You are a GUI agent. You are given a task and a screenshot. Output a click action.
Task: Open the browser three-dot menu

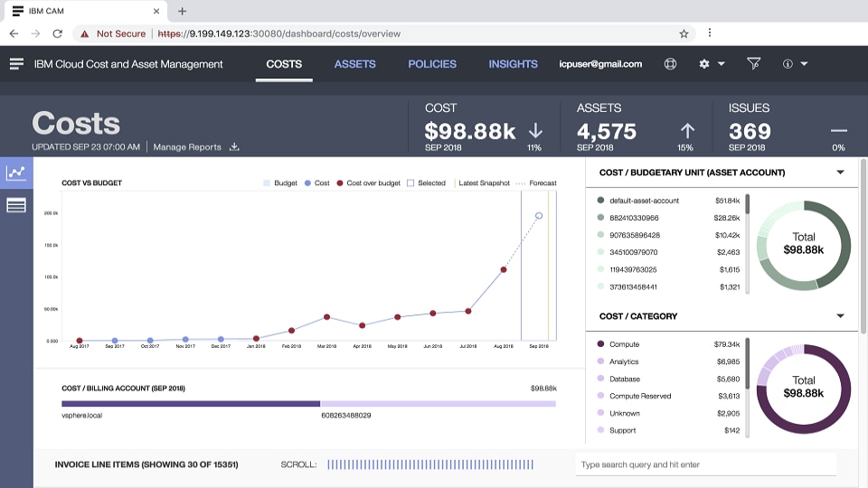[709, 33]
